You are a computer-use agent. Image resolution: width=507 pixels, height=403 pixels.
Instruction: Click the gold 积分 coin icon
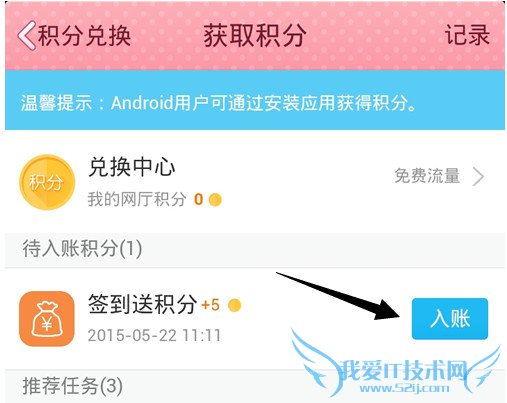47,182
